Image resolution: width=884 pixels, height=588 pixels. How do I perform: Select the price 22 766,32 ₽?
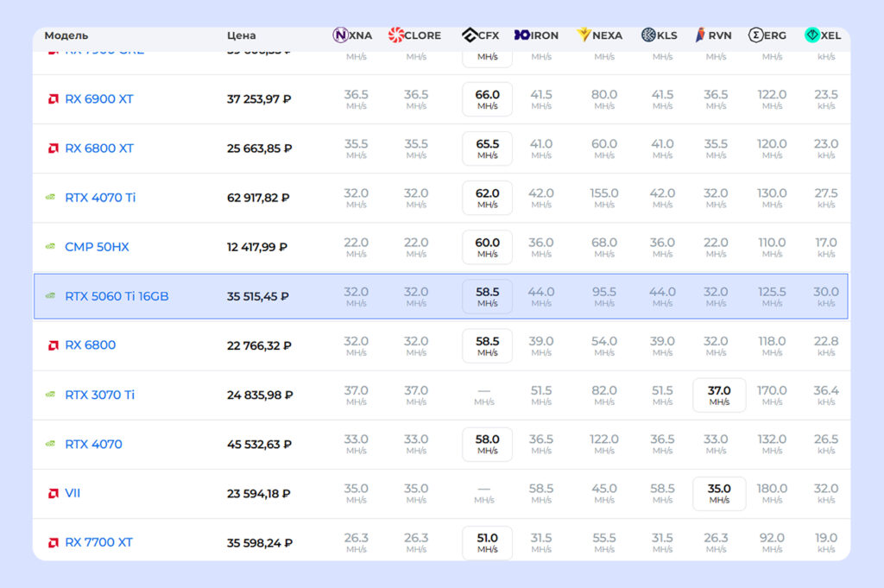coord(259,345)
